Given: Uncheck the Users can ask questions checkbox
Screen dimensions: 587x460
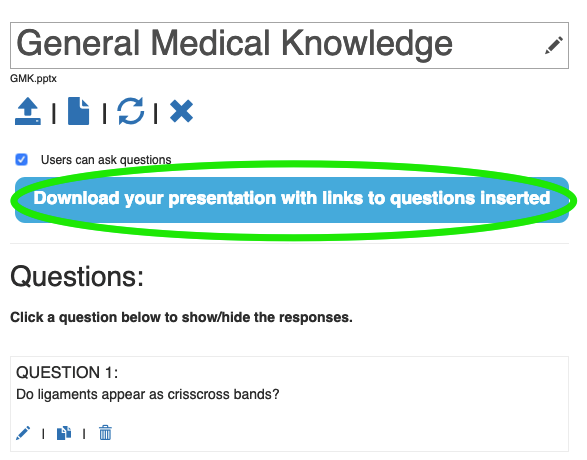Looking at the screenshot, I should tap(22, 159).
